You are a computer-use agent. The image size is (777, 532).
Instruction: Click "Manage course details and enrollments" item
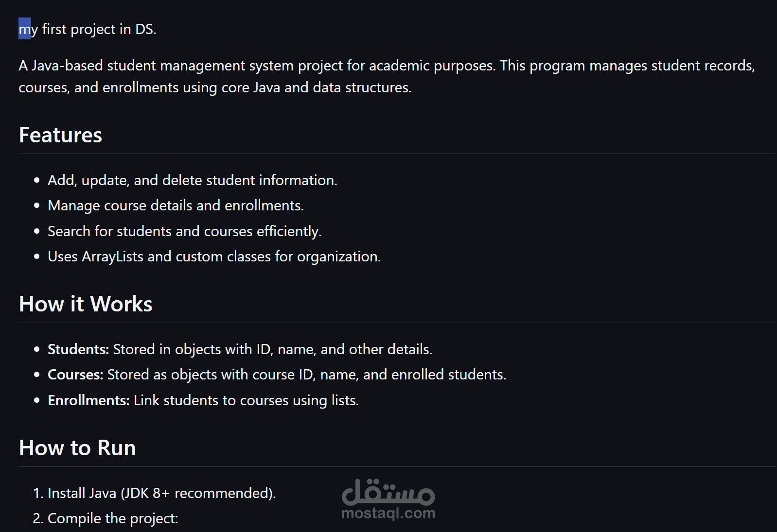pos(176,206)
